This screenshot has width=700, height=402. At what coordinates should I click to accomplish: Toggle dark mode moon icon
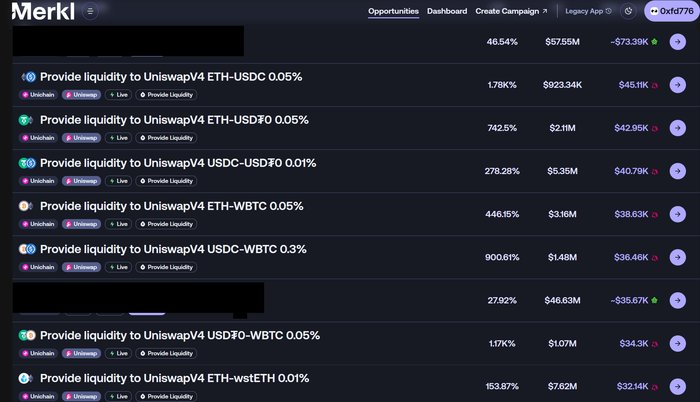(x=628, y=11)
